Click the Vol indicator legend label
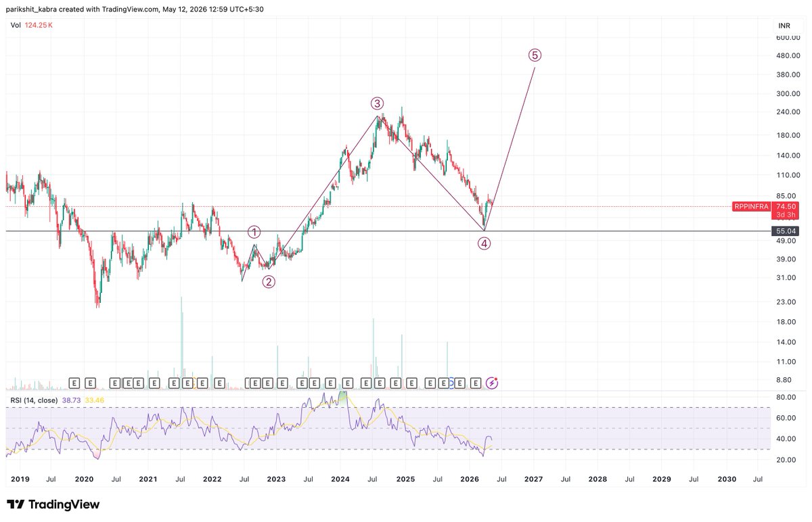Viewport: 812px width, 522px height. (15, 26)
